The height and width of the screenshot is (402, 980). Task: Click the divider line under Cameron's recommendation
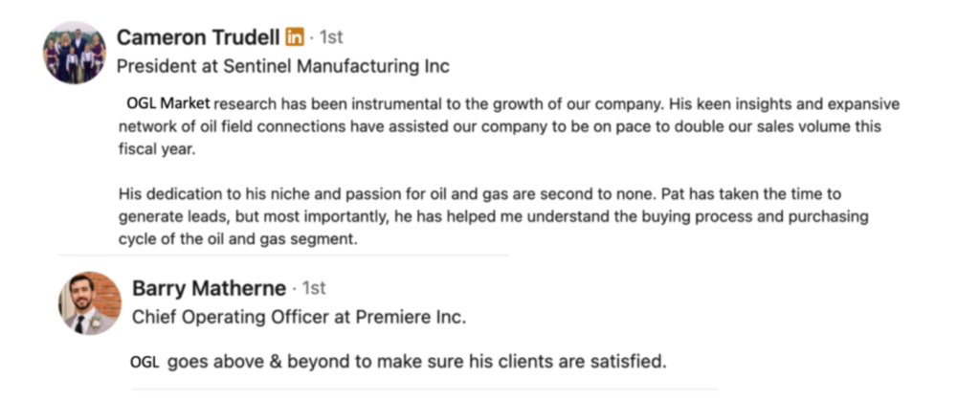(x=283, y=256)
